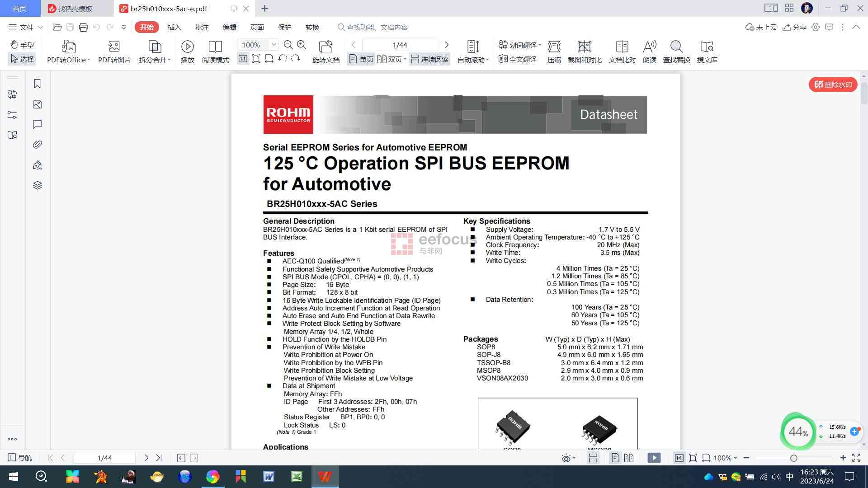Click the vertical scrollbar thumb
The image size is (868, 488).
point(864,93)
